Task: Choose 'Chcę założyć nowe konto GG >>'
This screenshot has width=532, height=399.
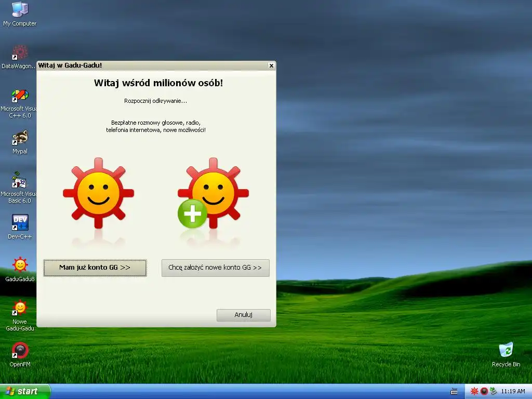Action: 216,268
